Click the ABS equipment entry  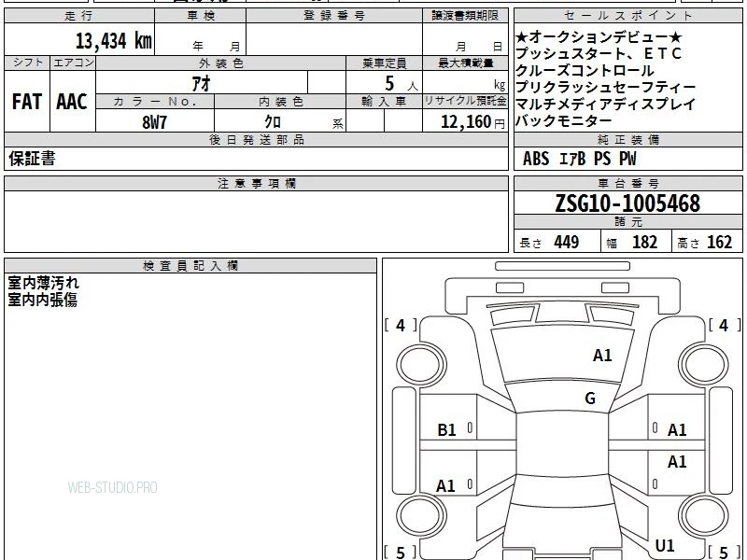[536, 159]
